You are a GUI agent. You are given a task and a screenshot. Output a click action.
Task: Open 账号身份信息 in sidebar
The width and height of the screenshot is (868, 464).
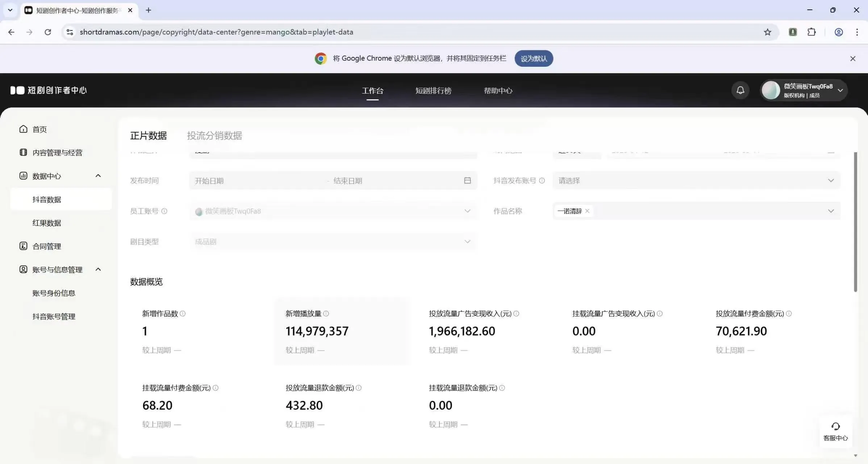point(54,293)
